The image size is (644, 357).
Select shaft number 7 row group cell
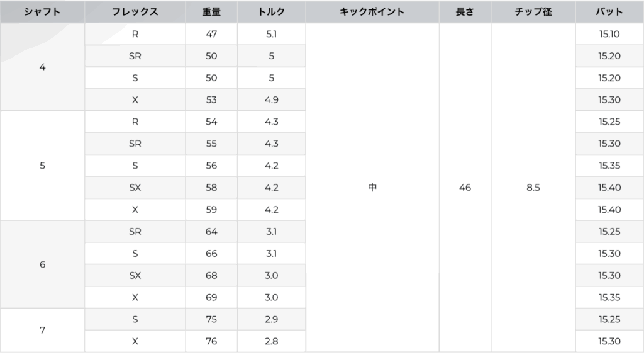tap(42, 330)
